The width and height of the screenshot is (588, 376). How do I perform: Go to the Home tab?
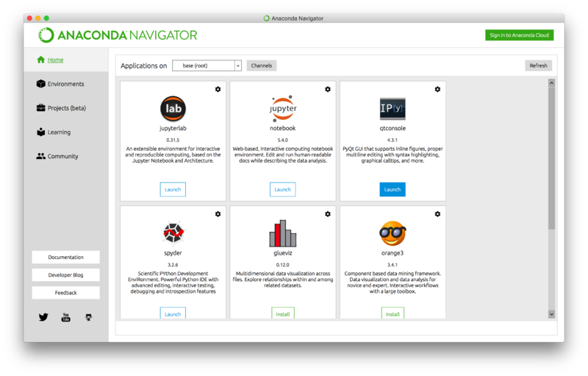point(66,60)
